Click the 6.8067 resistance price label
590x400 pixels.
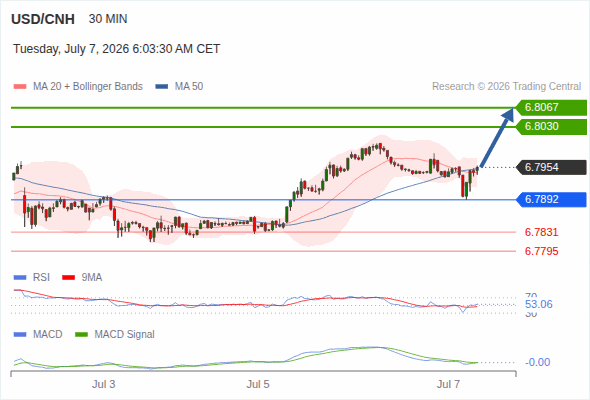pos(551,108)
